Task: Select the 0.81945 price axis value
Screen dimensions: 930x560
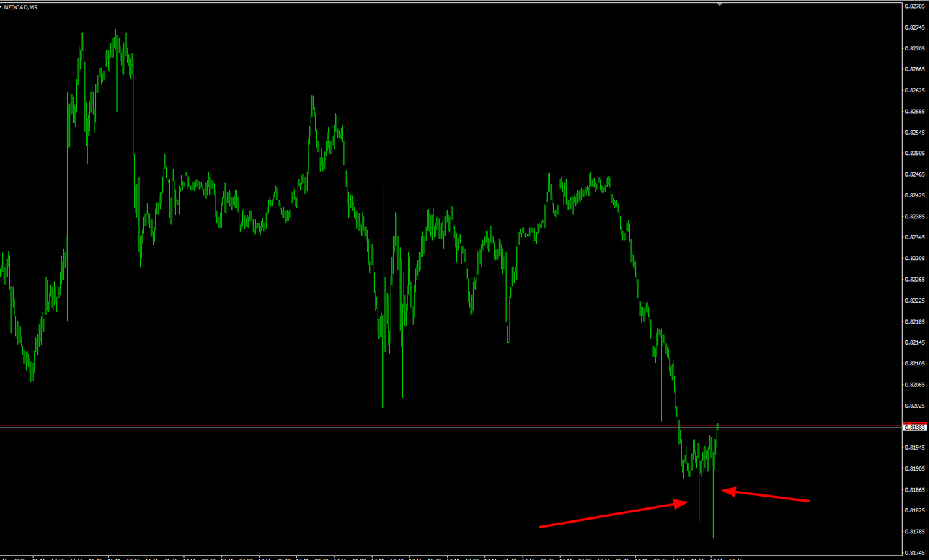Action: tap(915, 448)
